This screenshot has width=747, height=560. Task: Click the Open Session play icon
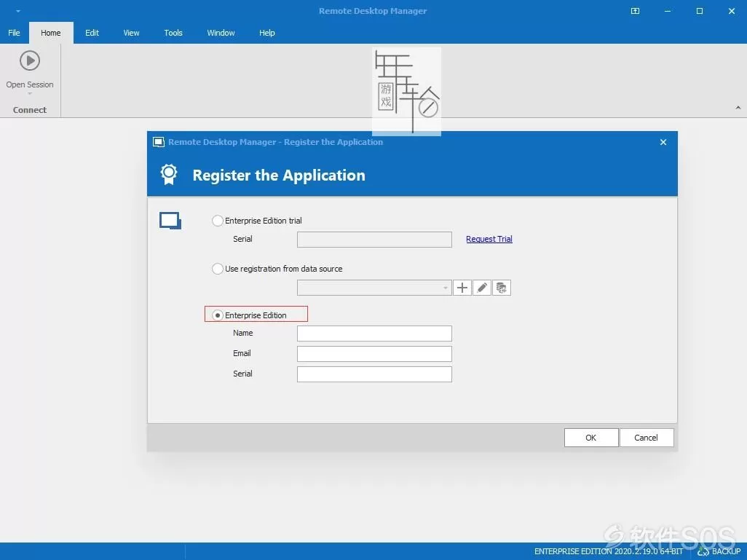tap(30, 60)
